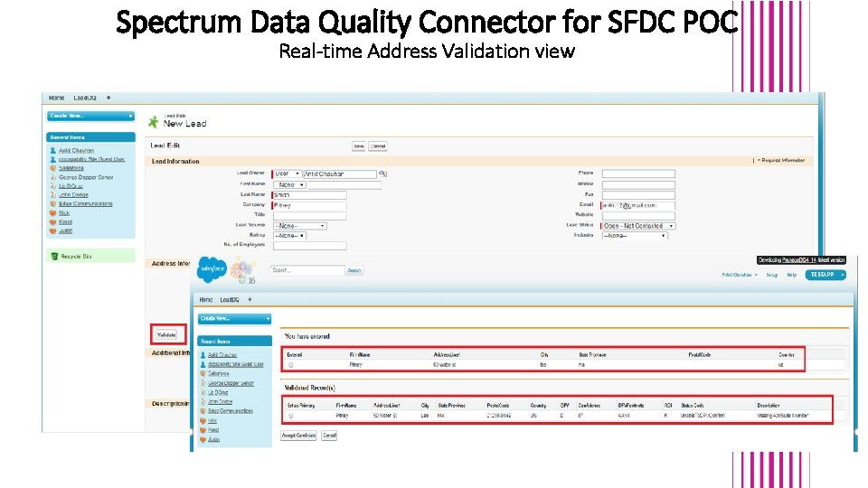Open the LeadDQ tab in the Lead Edit window

pyautogui.click(x=85, y=98)
